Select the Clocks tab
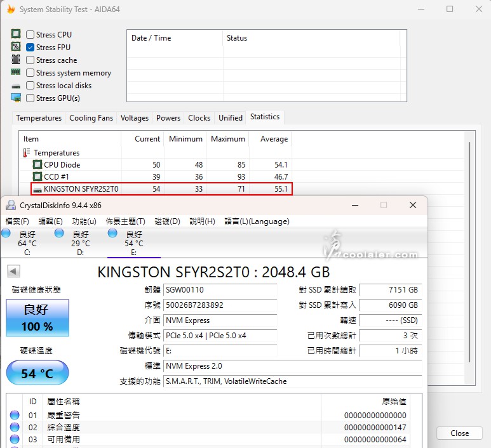491x448 pixels. (199, 118)
